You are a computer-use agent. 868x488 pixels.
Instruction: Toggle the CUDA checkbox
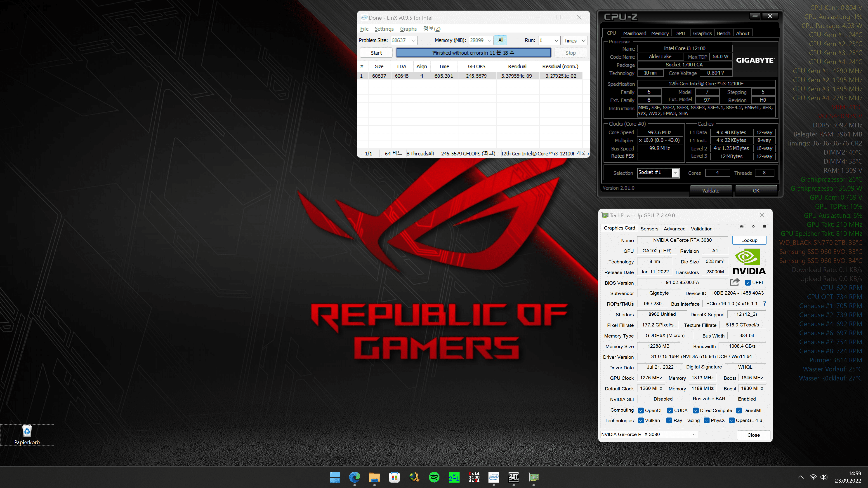click(670, 411)
